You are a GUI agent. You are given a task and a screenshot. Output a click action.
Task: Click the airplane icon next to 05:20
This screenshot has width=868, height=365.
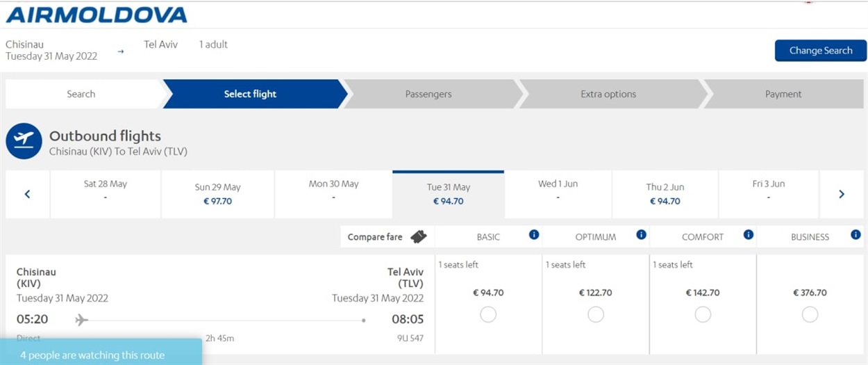(82, 320)
